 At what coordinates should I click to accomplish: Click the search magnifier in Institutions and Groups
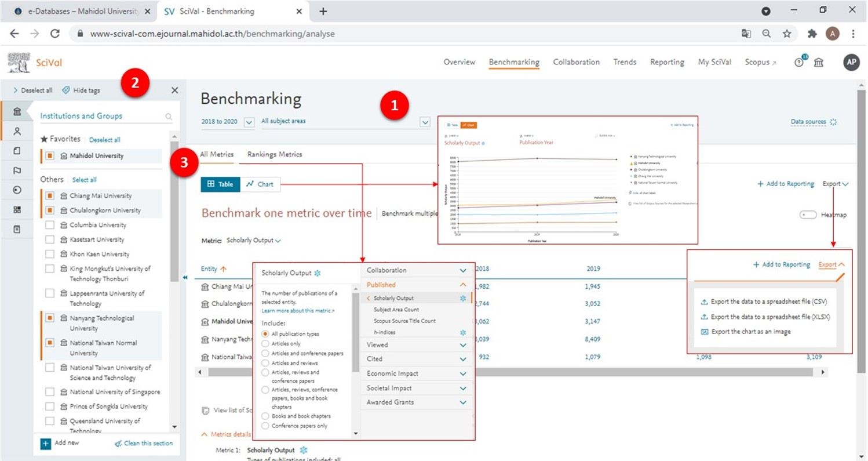point(169,117)
